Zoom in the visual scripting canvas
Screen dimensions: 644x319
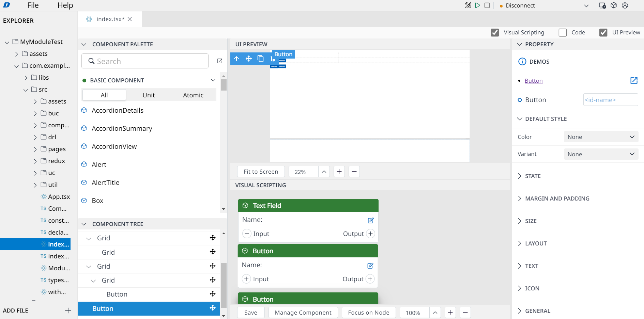(450, 313)
